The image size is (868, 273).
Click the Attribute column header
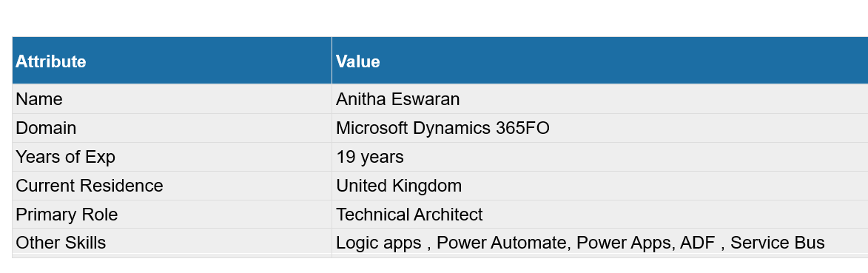[x=172, y=61]
